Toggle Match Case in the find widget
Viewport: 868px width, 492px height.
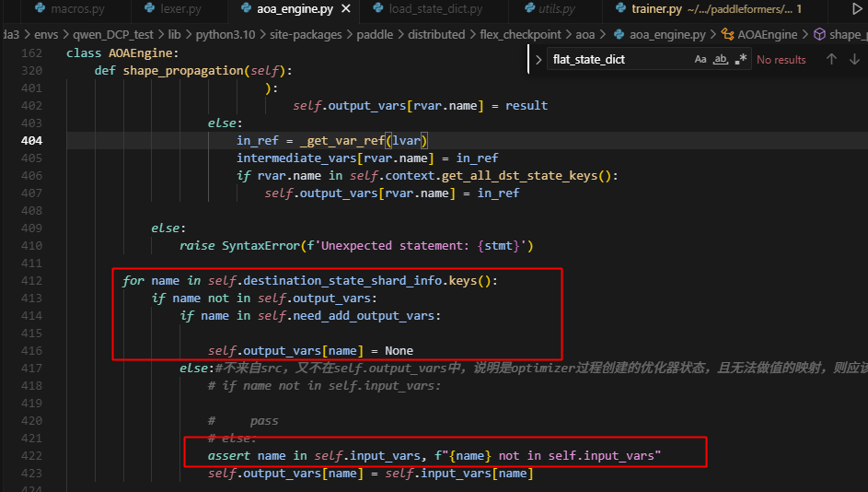[x=700, y=59]
